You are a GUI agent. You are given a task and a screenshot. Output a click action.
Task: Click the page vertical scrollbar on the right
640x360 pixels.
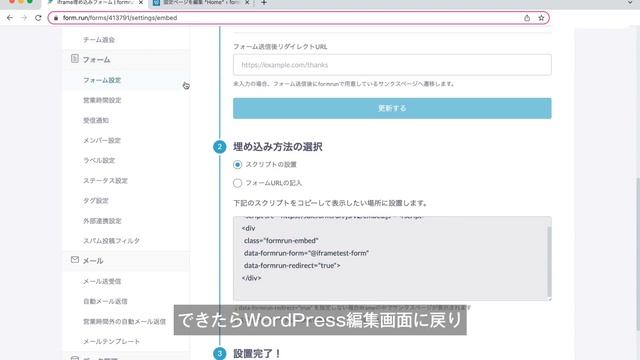[638, 253]
